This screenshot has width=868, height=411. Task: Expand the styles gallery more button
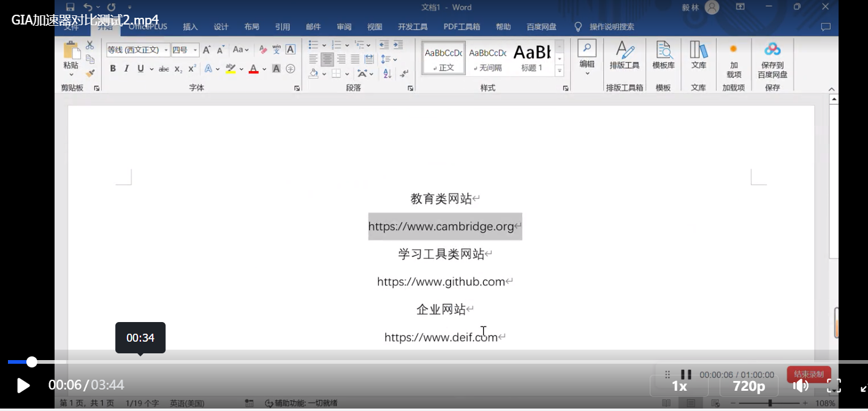pos(559,71)
